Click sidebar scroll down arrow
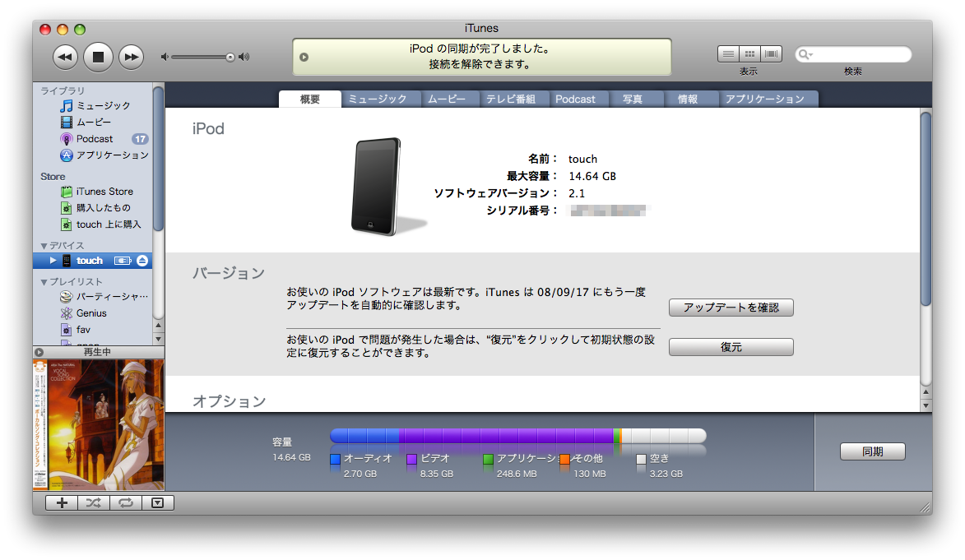The height and width of the screenshot is (560, 965). (x=158, y=339)
